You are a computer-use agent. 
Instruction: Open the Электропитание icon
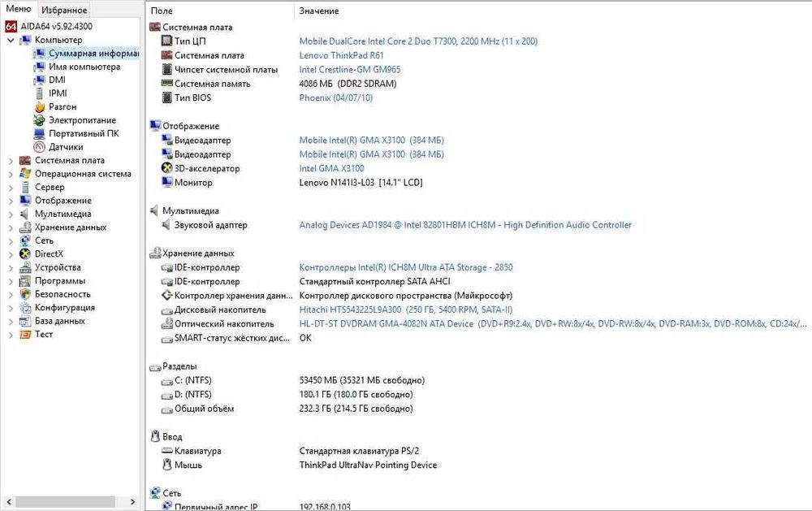pyautogui.click(x=39, y=120)
